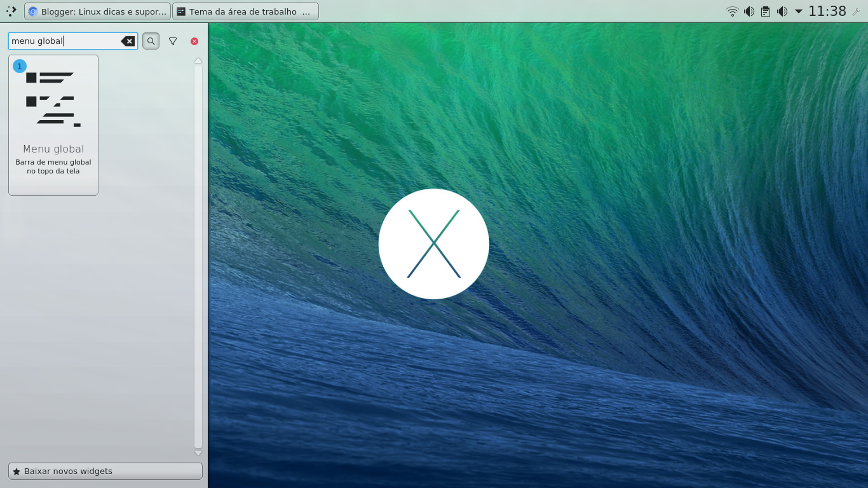The width and height of the screenshot is (868, 488).
Task: Open the clipboard manager in the tray
Action: [764, 11]
